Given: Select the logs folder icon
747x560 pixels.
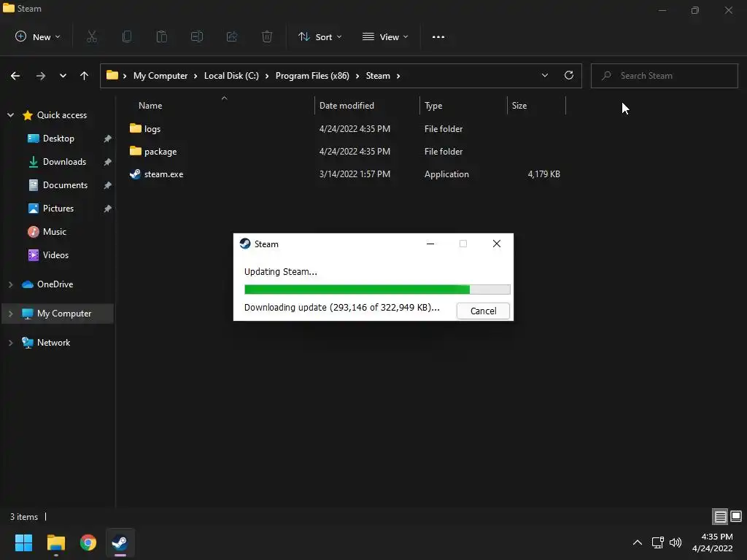Looking at the screenshot, I should pos(135,128).
